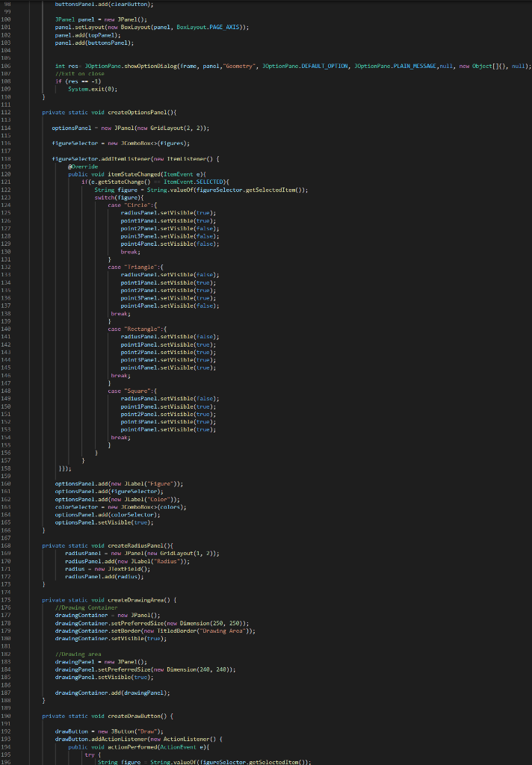This screenshot has width=532, height=765.
Task: Click optionsPanel.add(figureSelector) line
Action: [x=109, y=492]
